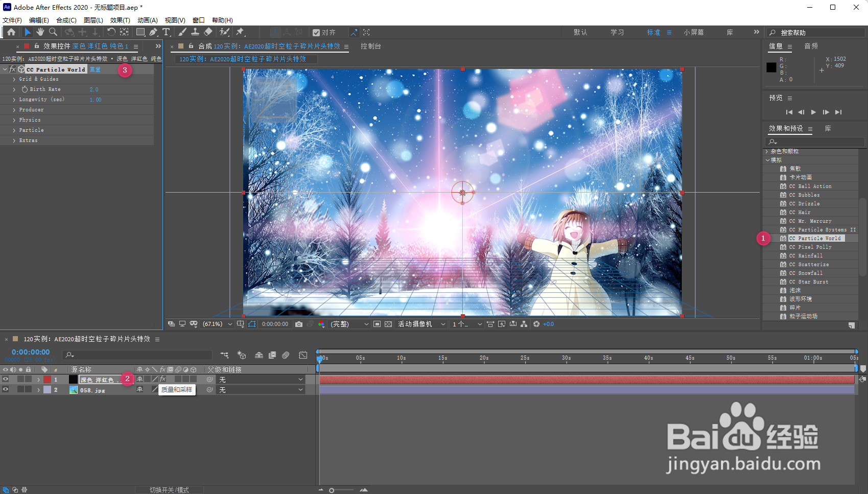Toggle the 对齐 snapping checkbox
868x494 pixels.
click(316, 33)
